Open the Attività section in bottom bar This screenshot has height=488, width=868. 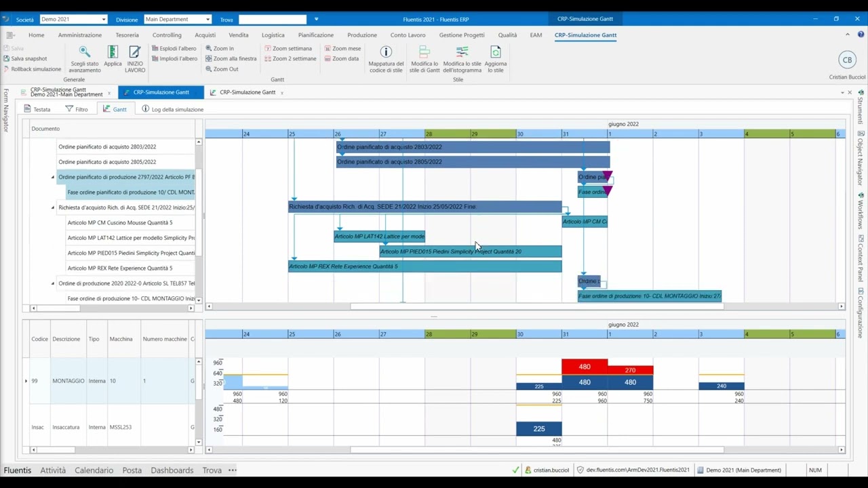[53, 470]
